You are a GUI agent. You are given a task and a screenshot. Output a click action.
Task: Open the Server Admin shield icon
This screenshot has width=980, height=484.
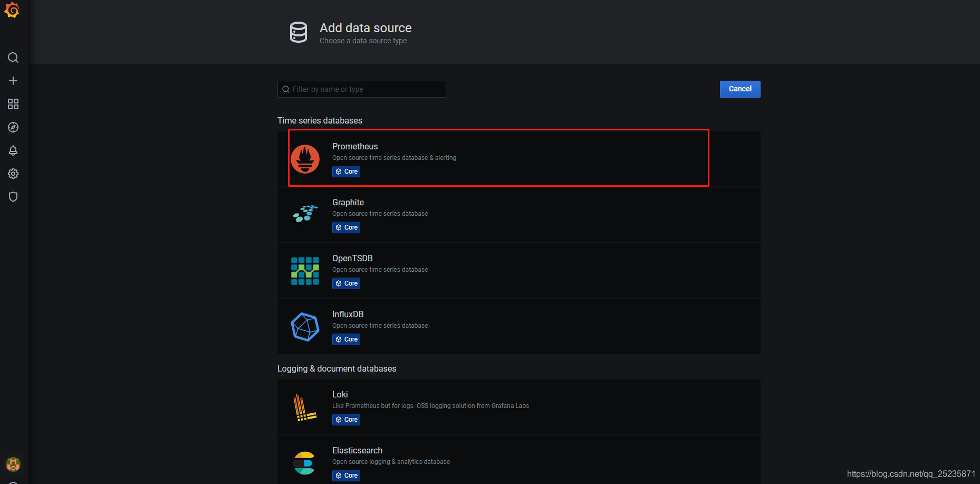click(x=13, y=197)
